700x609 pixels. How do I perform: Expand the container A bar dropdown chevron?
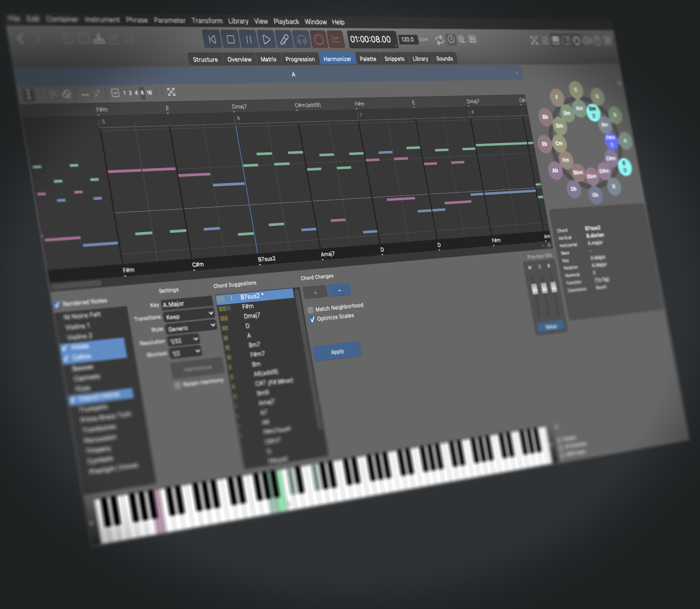pyautogui.click(x=517, y=73)
